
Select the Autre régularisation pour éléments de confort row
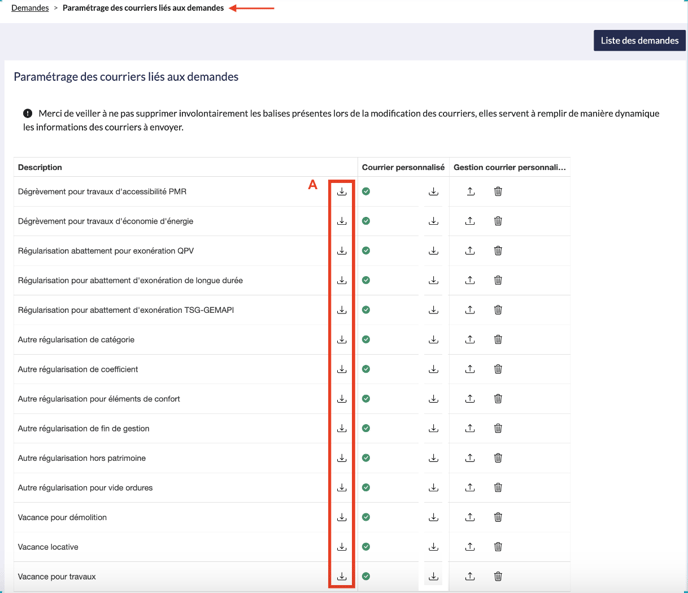(99, 399)
